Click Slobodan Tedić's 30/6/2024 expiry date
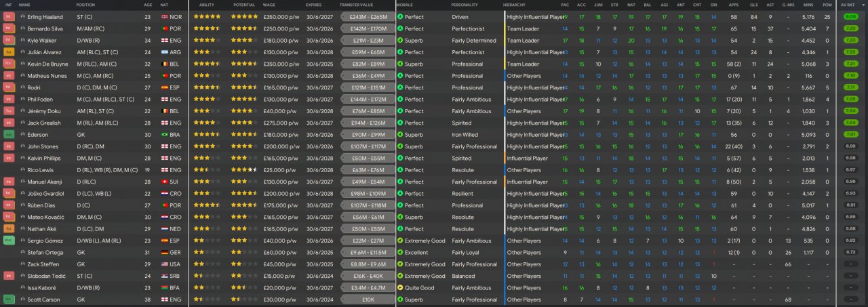The width and height of the screenshot is (868, 307). (x=318, y=276)
